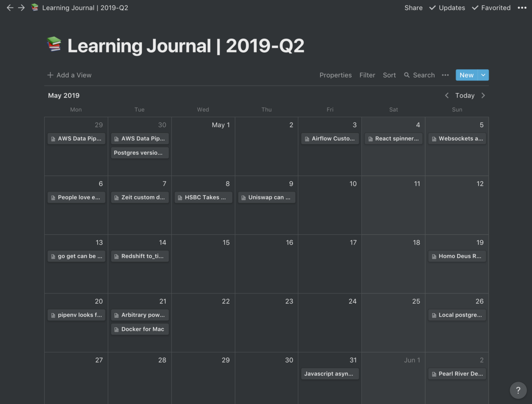Click Add a View
532x404 pixels.
click(69, 75)
